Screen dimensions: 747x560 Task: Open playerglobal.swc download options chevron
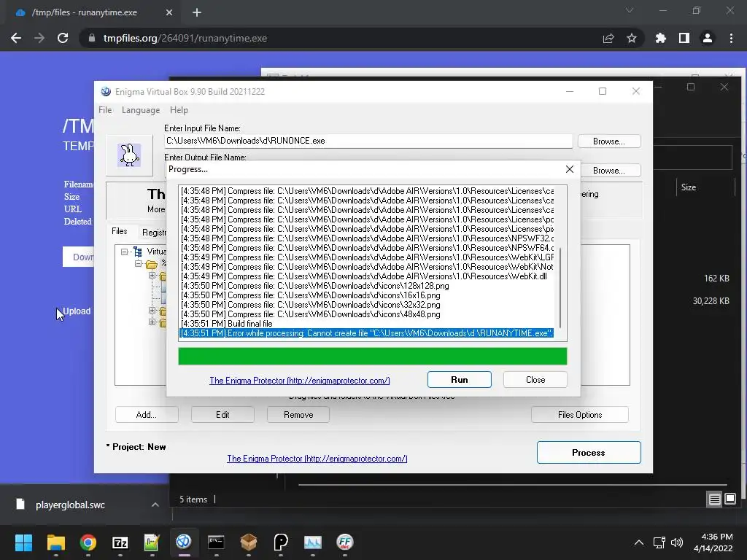[x=155, y=505]
